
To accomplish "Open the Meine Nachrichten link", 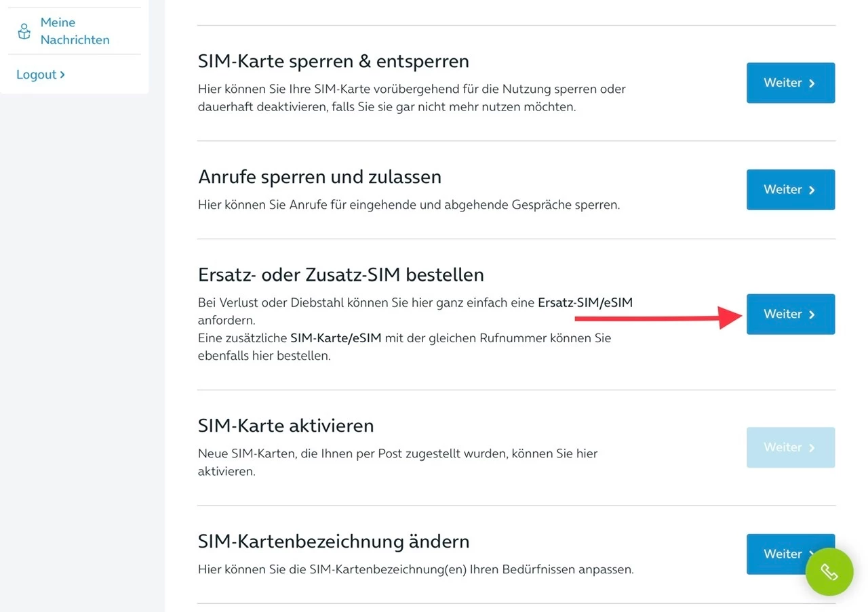I will [x=75, y=31].
